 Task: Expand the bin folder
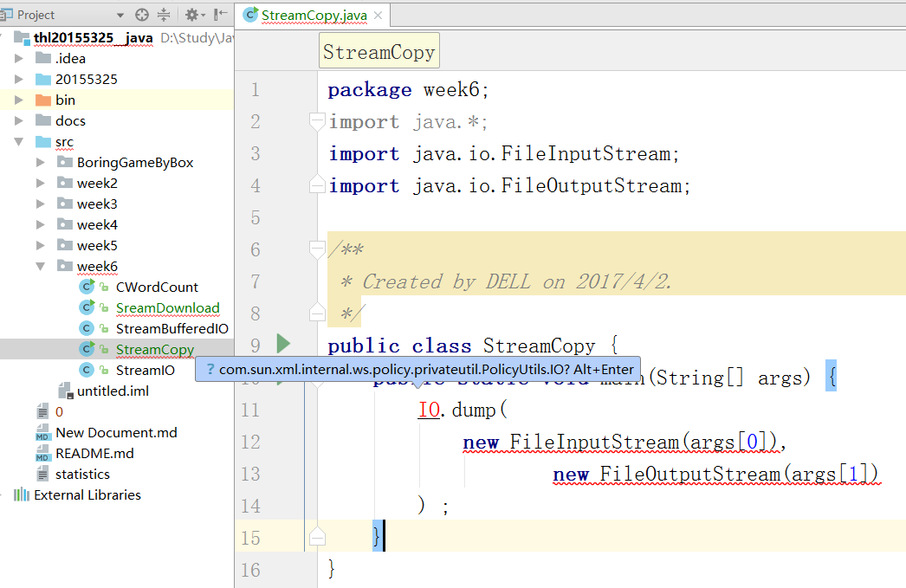click(18, 100)
